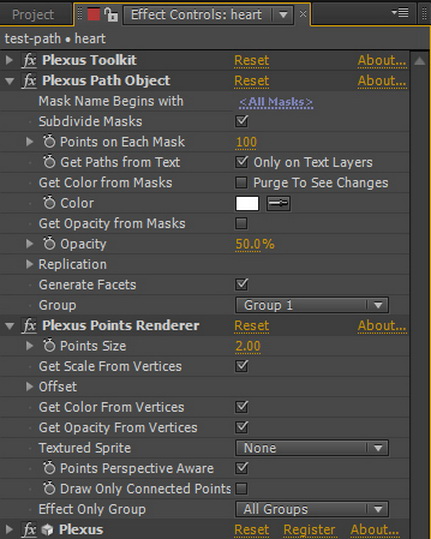Open the panel flyout menu icon

pos(400,13)
